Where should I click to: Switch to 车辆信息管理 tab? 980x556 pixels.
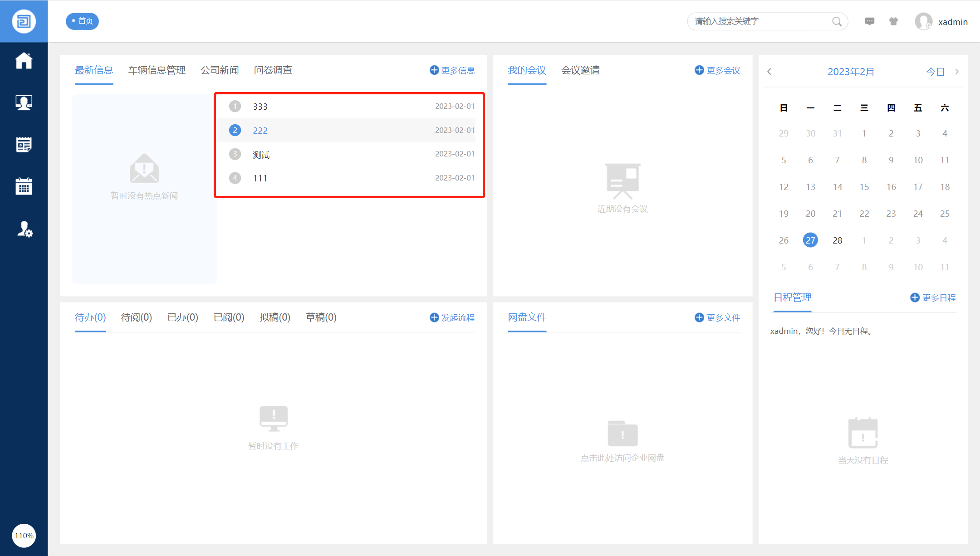[157, 70]
